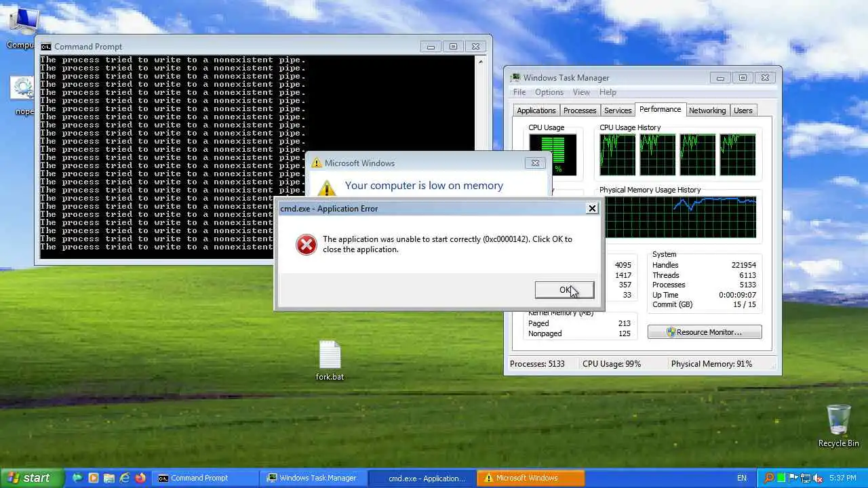Switch to the Processes tab
This screenshot has width=868, height=488.
pyautogui.click(x=580, y=110)
